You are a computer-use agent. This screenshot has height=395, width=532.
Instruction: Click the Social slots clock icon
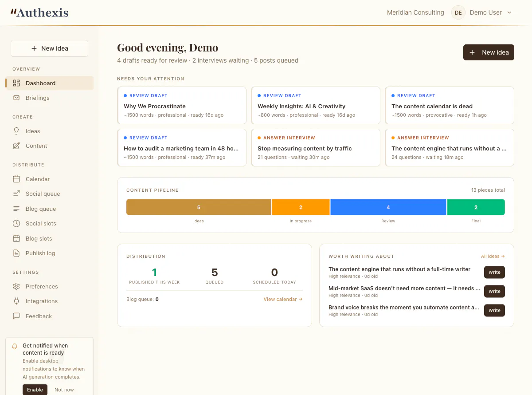click(16, 223)
